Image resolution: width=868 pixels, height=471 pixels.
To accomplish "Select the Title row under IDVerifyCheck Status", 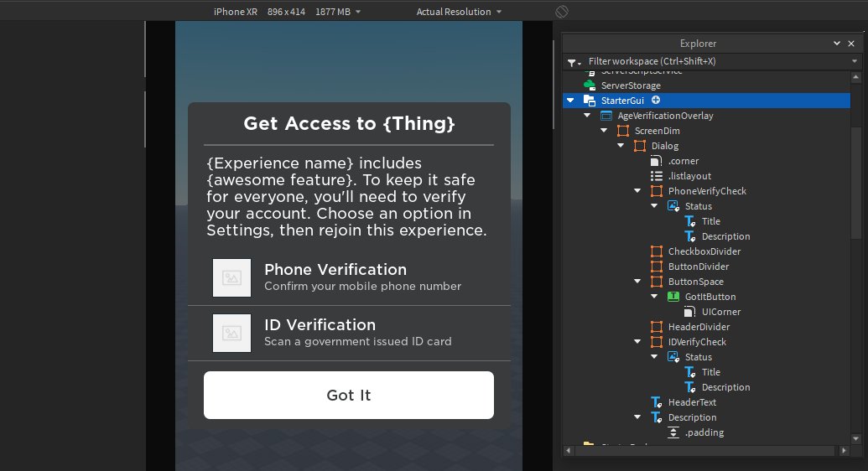I will 706,372.
